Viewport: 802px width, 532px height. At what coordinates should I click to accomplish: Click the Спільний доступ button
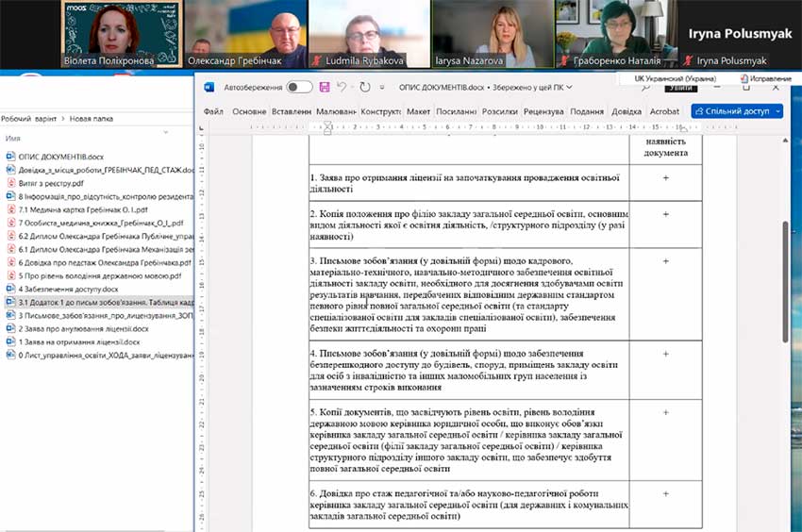pos(731,111)
